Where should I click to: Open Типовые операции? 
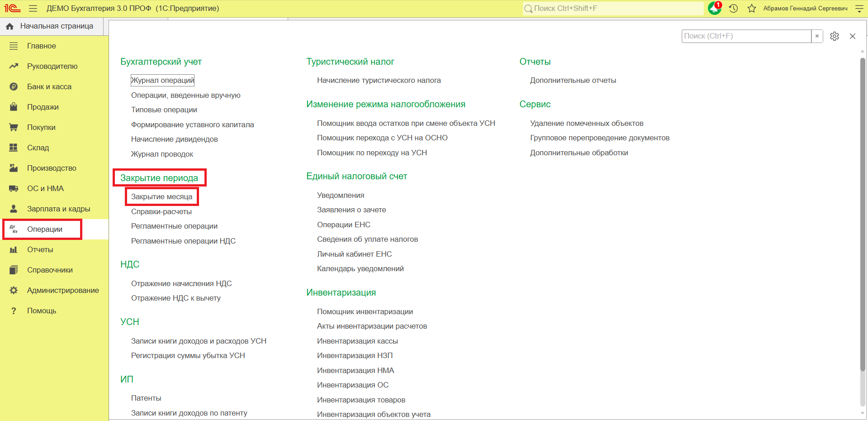click(164, 110)
